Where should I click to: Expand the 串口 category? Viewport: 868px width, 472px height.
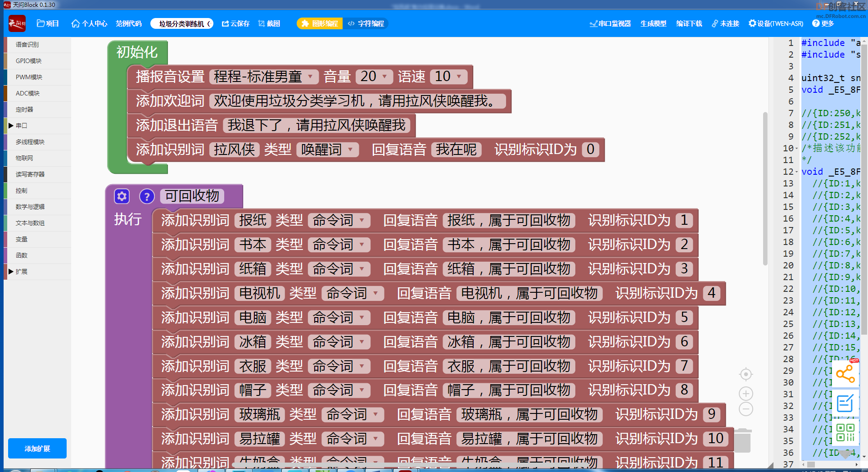(38, 126)
